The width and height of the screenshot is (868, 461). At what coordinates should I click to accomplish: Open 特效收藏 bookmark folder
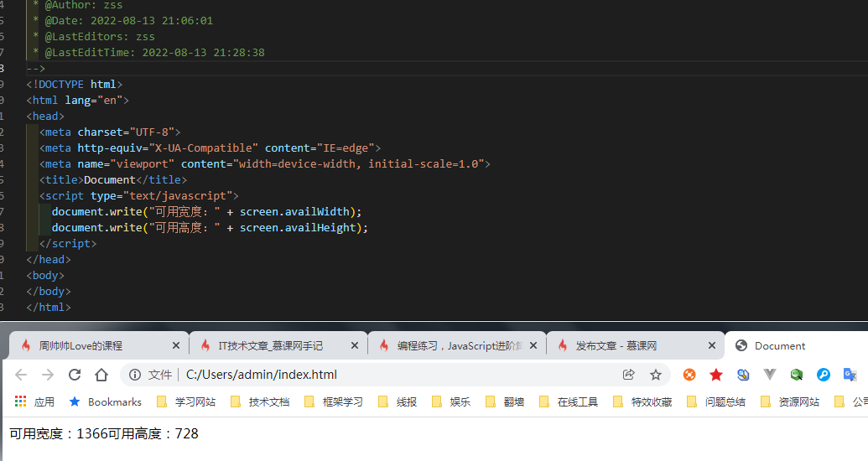642,401
